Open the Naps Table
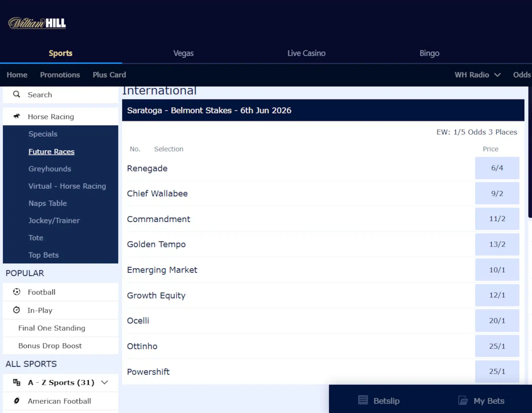Screen dimensions: 532x413 48,203
